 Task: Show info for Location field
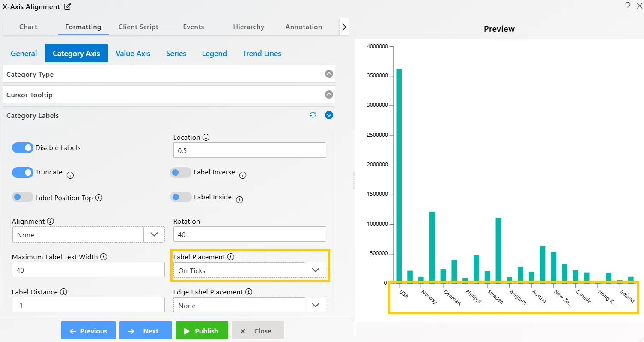pyautogui.click(x=206, y=138)
